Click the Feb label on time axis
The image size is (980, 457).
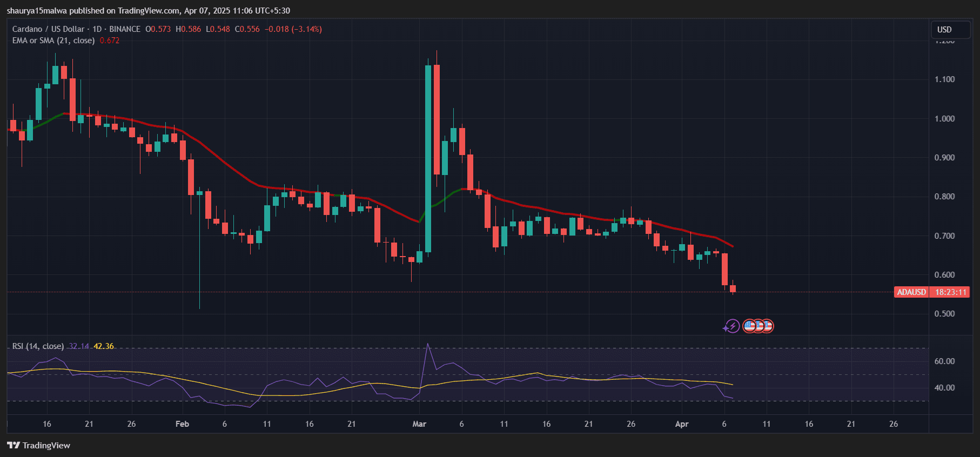tap(182, 424)
